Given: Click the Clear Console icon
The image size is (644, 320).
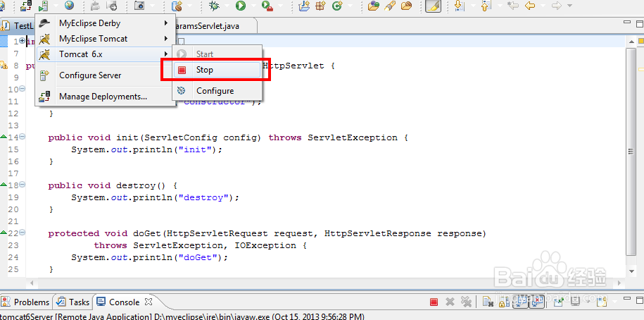Looking at the screenshot, I should [x=488, y=302].
